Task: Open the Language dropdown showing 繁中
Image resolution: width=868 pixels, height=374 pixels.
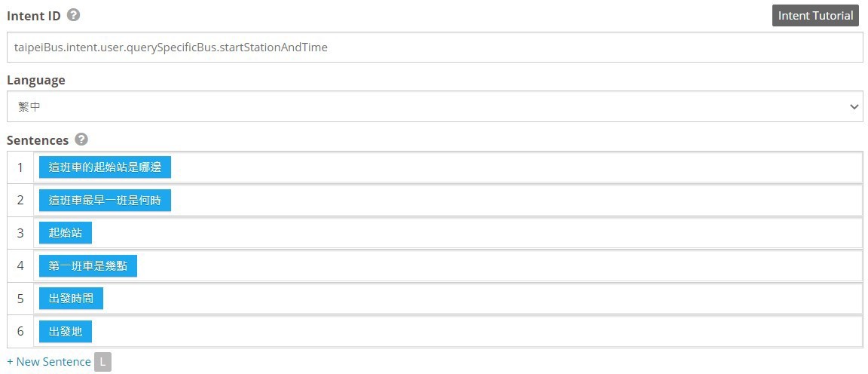Action: coord(435,106)
